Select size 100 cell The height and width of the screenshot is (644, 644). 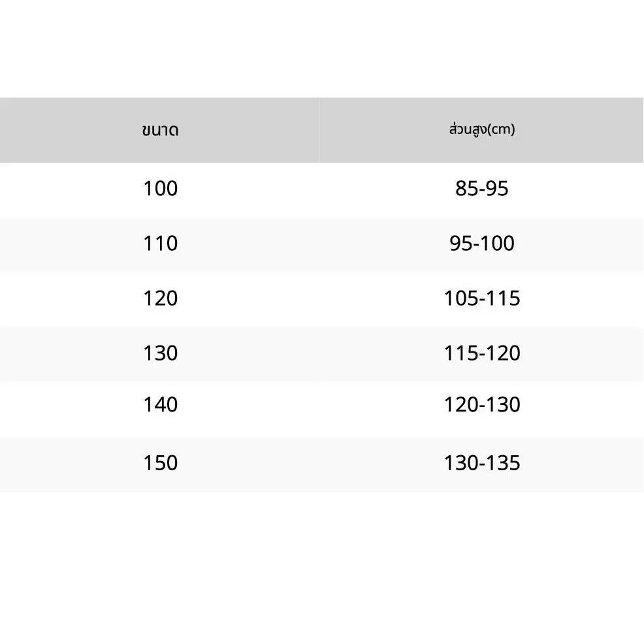(x=160, y=189)
